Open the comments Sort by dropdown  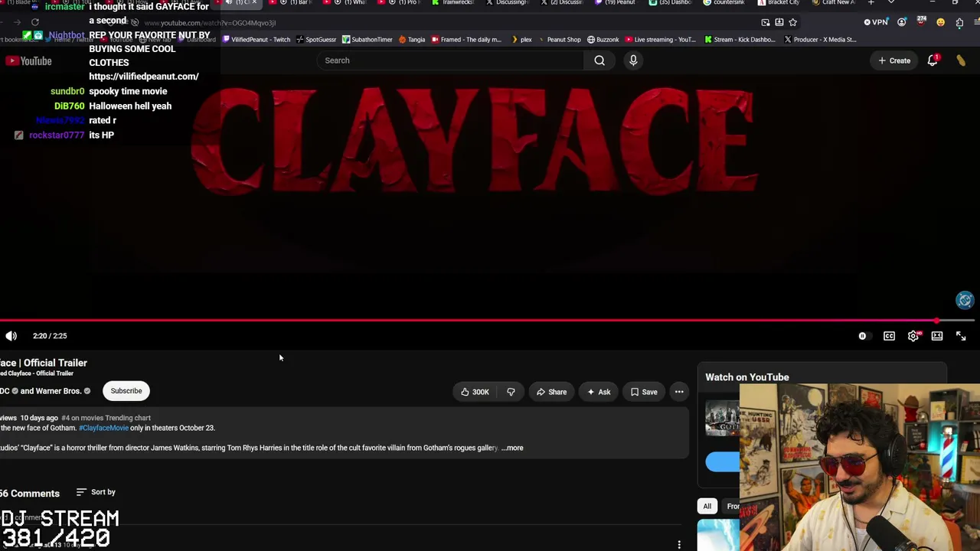tap(96, 492)
